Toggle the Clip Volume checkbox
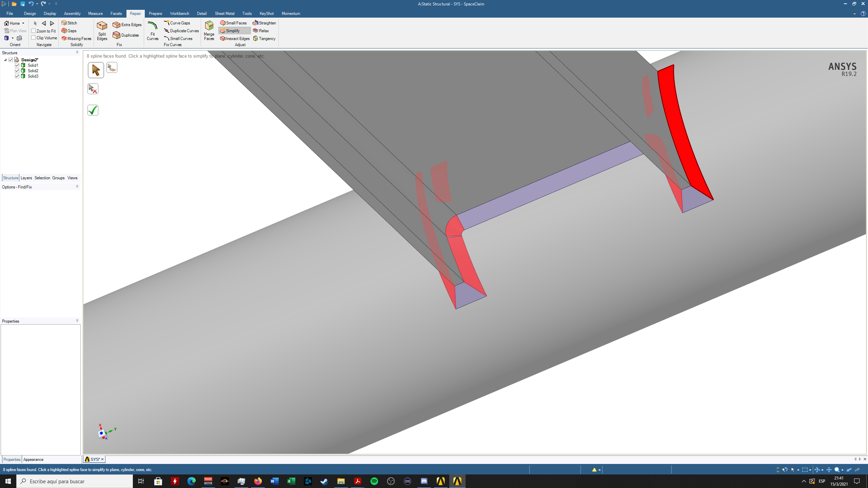The width and height of the screenshot is (868, 488). pos(34,38)
